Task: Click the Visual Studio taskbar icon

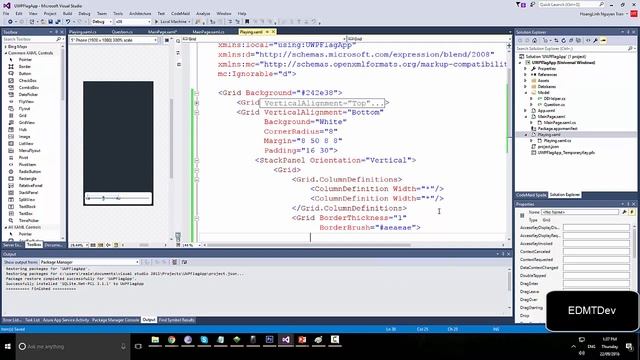Action: [x=286, y=340]
